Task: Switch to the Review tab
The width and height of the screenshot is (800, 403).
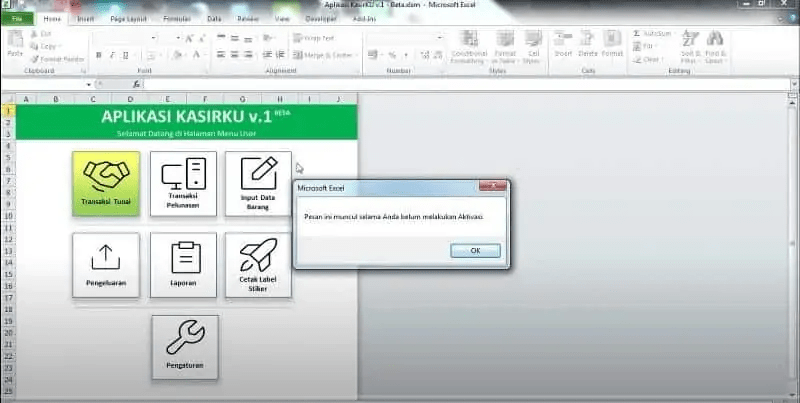Action: point(248,19)
